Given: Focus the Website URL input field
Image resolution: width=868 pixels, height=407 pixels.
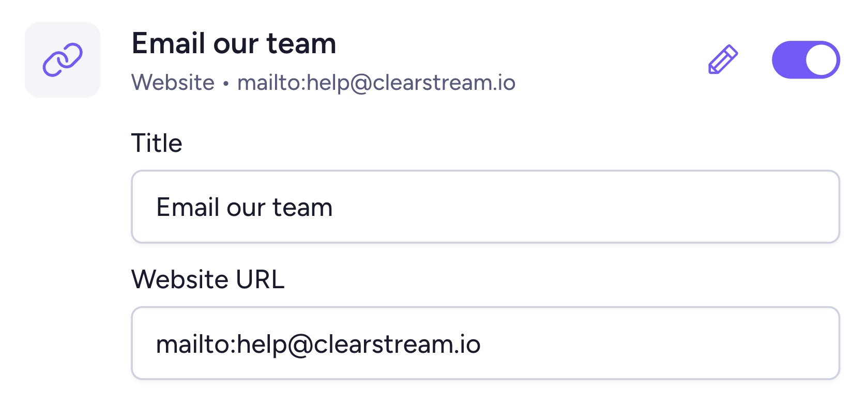Looking at the screenshot, I should [x=485, y=343].
